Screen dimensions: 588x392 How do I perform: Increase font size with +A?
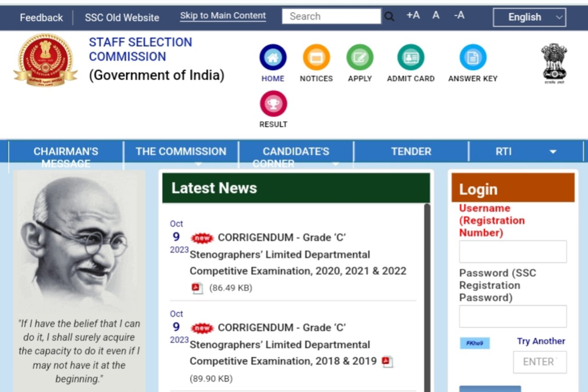pyautogui.click(x=413, y=16)
